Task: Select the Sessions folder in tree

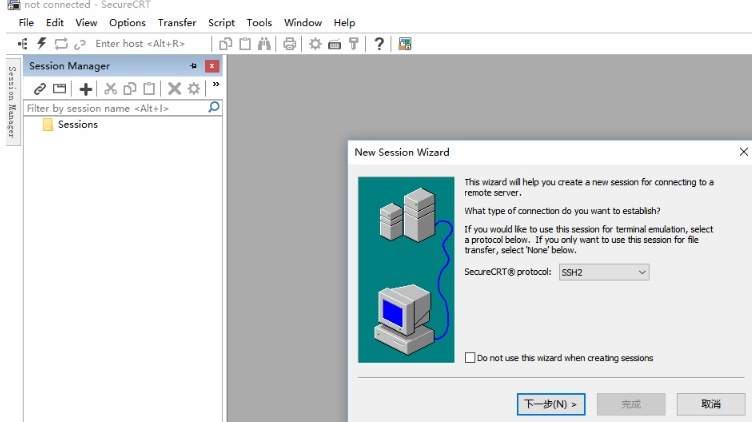Action: (x=70, y=125)
